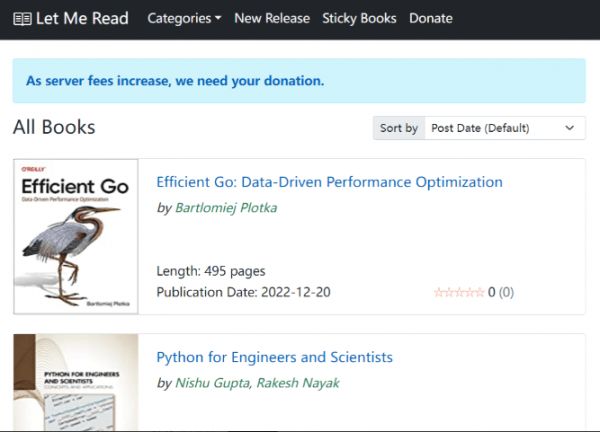This screenshot has height=432, width=600.
Task: Open the Sticky Books page
Action: pos(359,18)
